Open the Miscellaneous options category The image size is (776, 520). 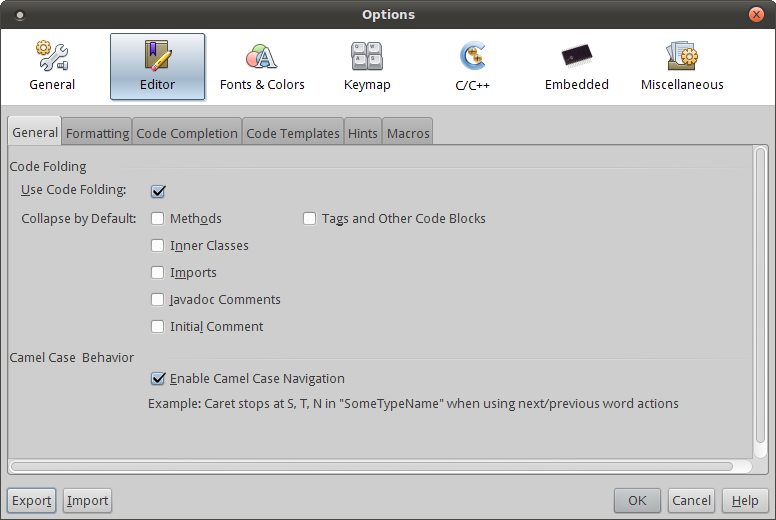(x=682, y=67)
